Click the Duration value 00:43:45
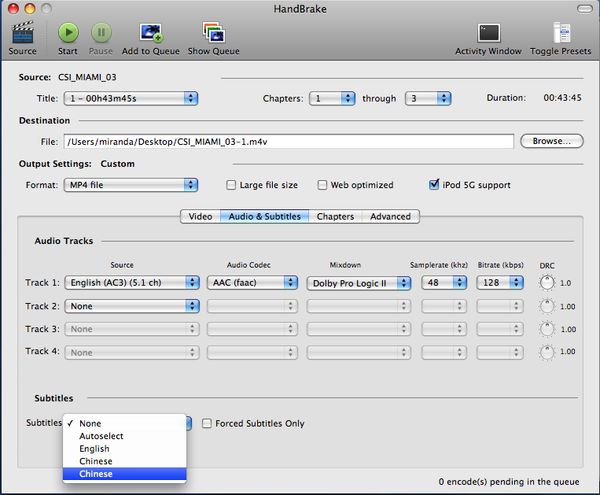The width and height of the screenshot is (600, 495). 562,98
